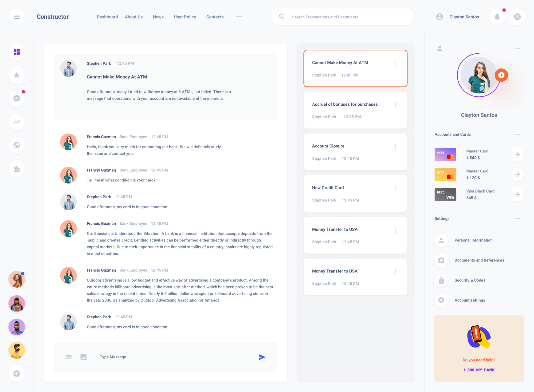534x392 pixels.
Task: Expand options for Account Closure ticket
Action: tap(395, 146)
